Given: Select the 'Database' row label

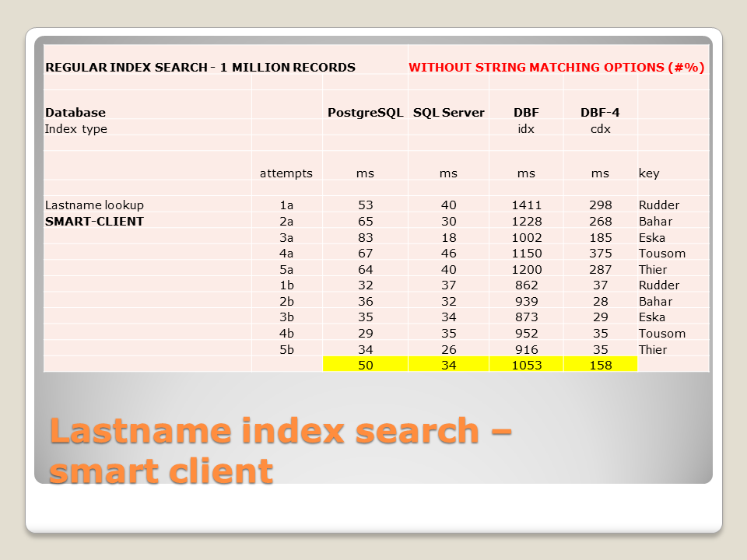Looking at the screenshot, I should click(x=75, y=113).
